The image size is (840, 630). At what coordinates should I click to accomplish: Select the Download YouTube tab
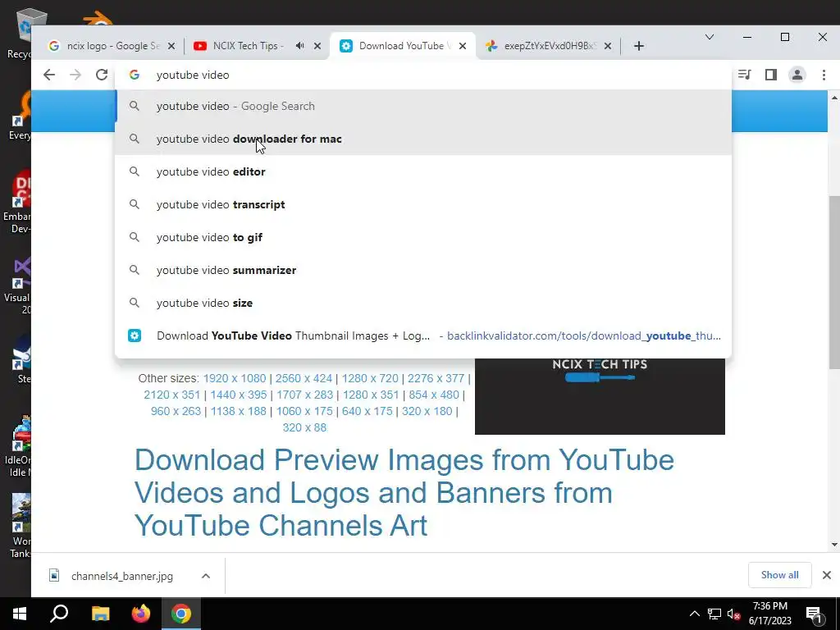point(402,46)
